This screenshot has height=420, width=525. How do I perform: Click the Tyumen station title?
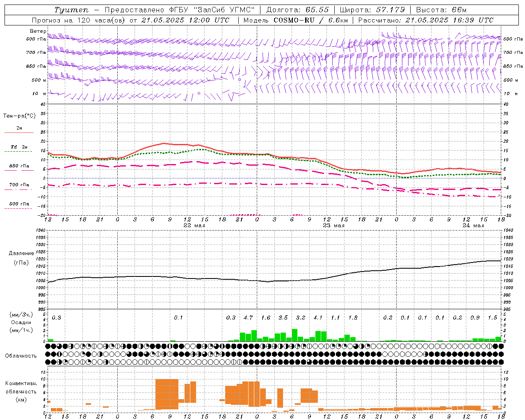coord(71,10)
